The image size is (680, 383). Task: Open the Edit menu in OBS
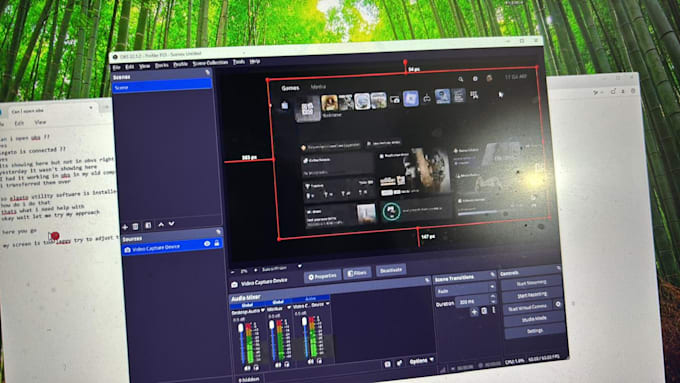[x=130, y=67]
